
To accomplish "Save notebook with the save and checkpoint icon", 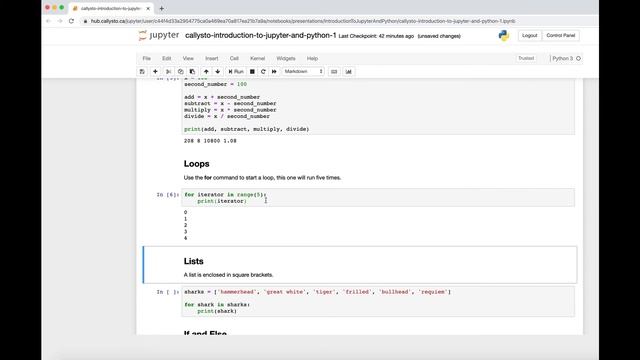I will (142, 71).
